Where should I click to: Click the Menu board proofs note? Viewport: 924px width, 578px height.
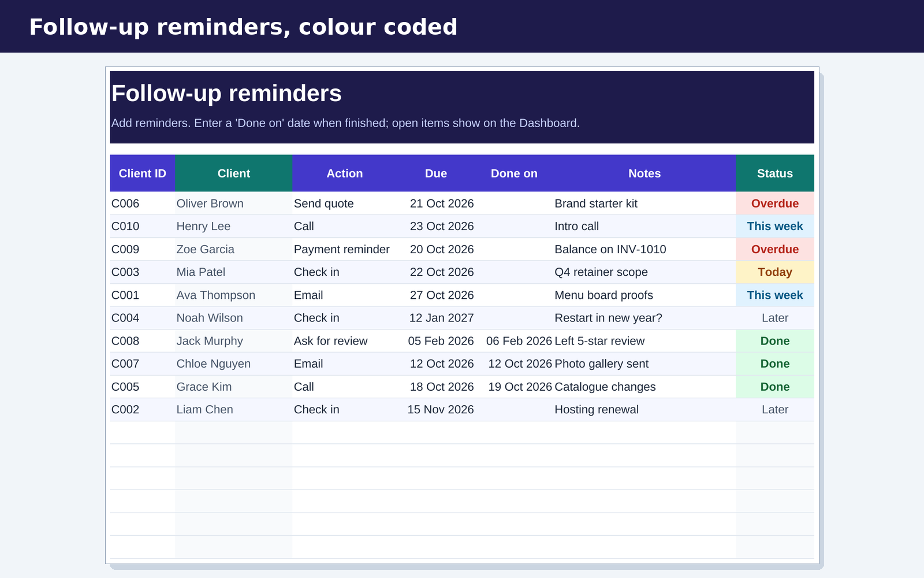coord(644,295)
